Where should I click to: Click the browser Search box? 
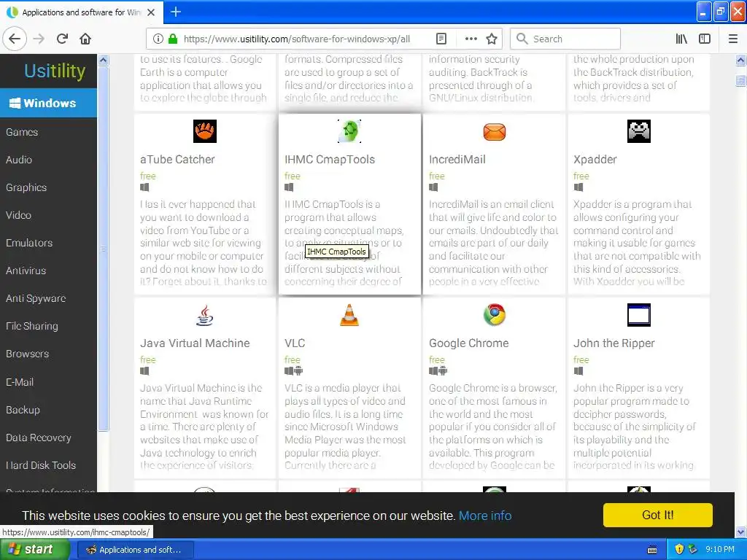point(565,39)
